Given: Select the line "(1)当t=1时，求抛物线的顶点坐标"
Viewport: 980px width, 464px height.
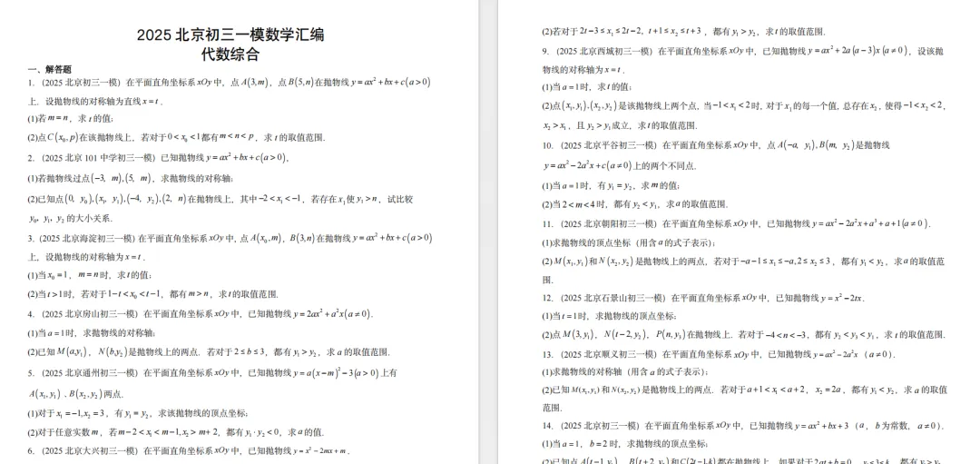Looking at the screenshot, I should click(x=609, y=316).
